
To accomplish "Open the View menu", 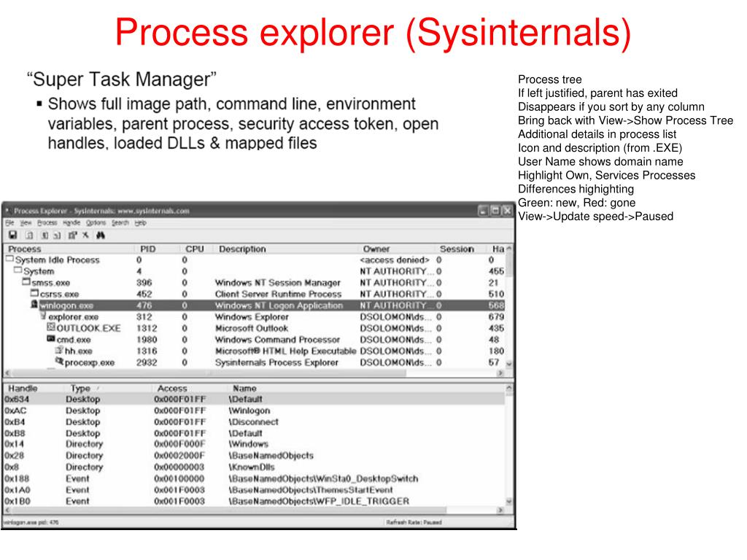I will pyautogui.click(x=26, y=223).
